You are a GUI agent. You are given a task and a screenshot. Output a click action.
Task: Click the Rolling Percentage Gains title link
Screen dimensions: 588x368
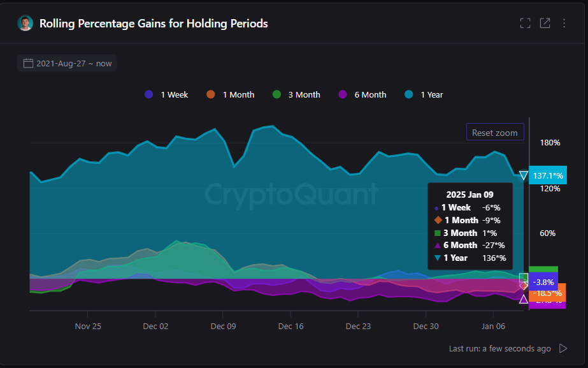153,23
